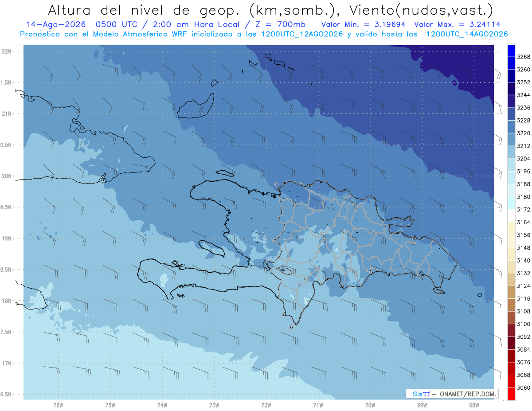Select the swatch between 3172 and 3180

click(x=511, y=203)
